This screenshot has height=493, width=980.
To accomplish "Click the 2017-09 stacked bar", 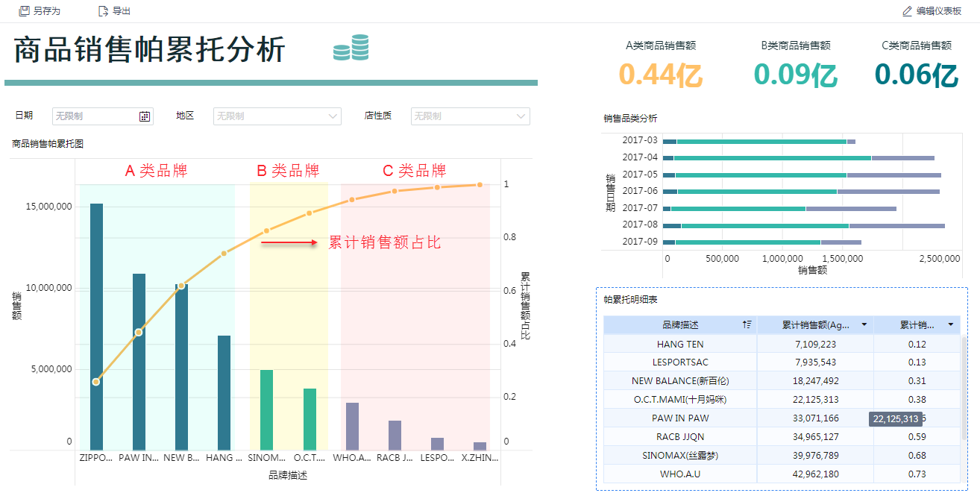I will click(x=762, y=242).
